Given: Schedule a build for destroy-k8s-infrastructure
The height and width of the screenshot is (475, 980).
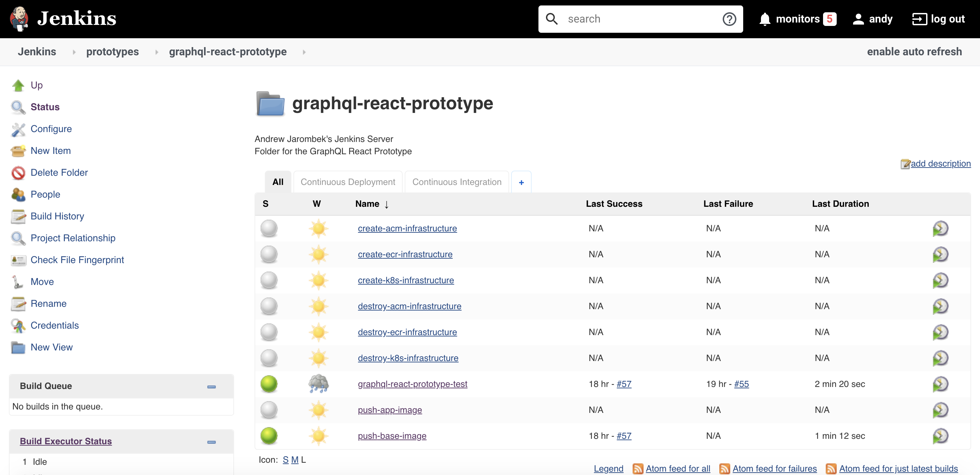Looking at the screenshot, I should click(940, 358).
